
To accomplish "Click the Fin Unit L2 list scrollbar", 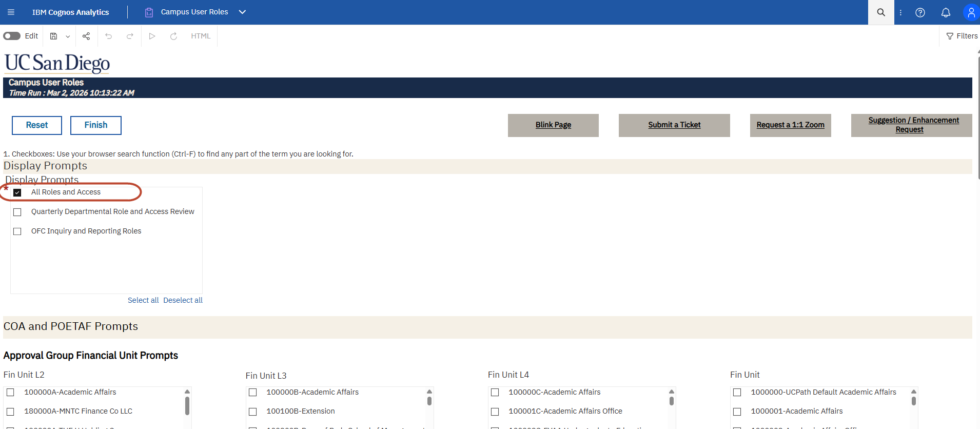I will coord(187,405).
